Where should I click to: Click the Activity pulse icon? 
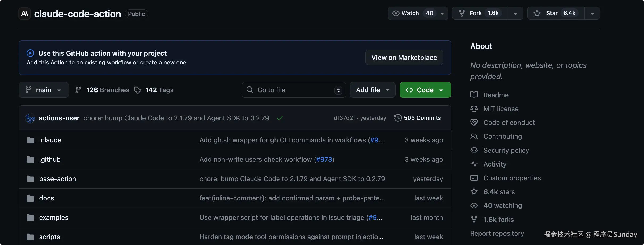[x=474, y=164]
